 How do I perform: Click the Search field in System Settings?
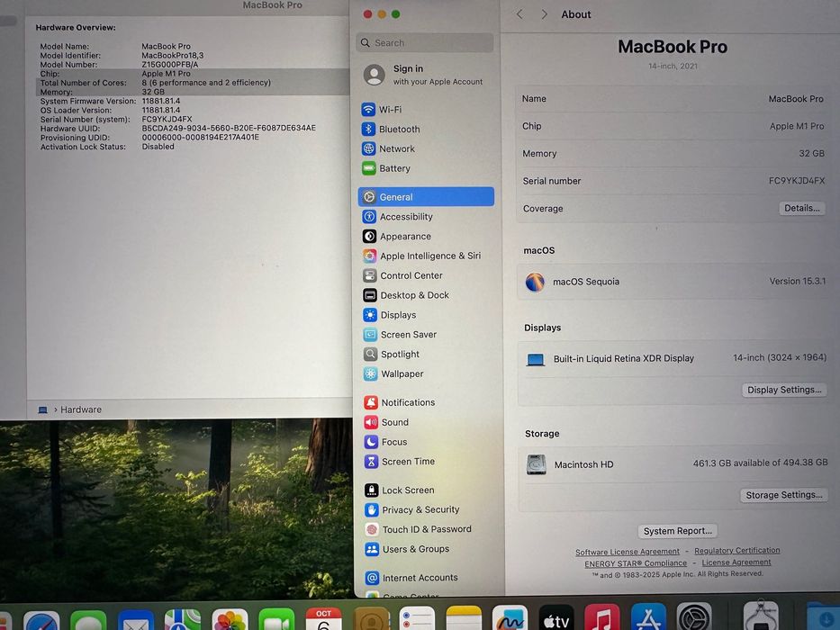coord(425,43)
